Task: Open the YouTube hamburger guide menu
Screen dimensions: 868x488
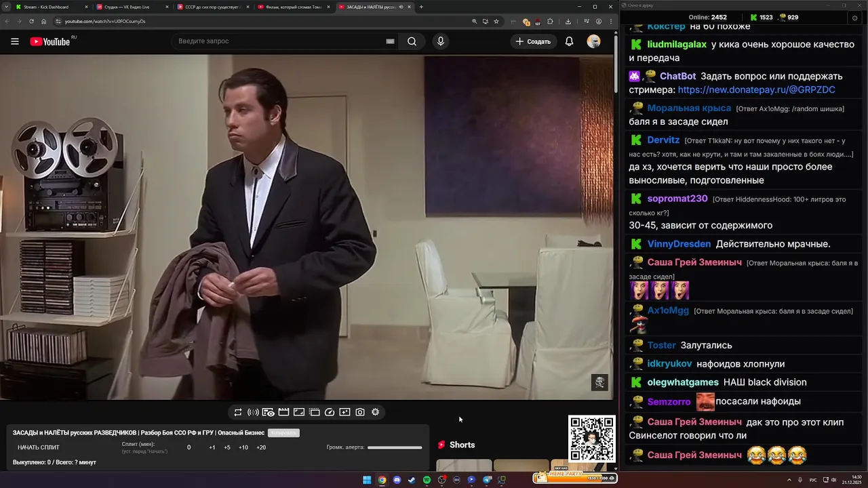Action: [x=15, y=41]
